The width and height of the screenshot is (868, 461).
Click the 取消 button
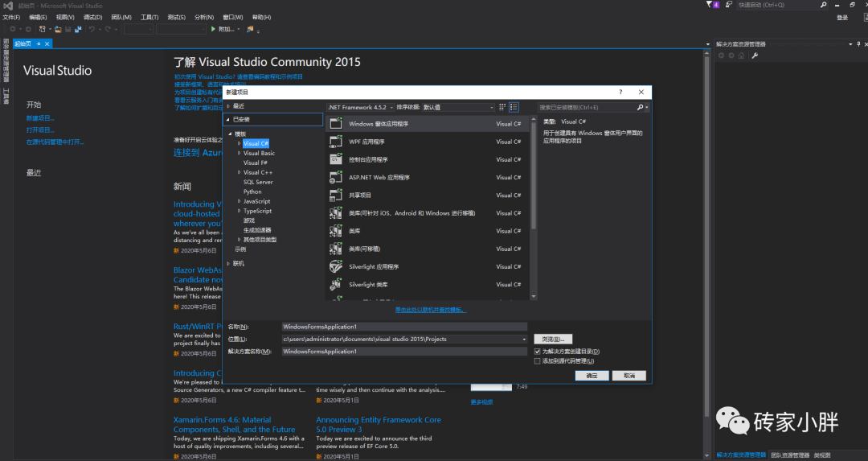tap(628, 376)
